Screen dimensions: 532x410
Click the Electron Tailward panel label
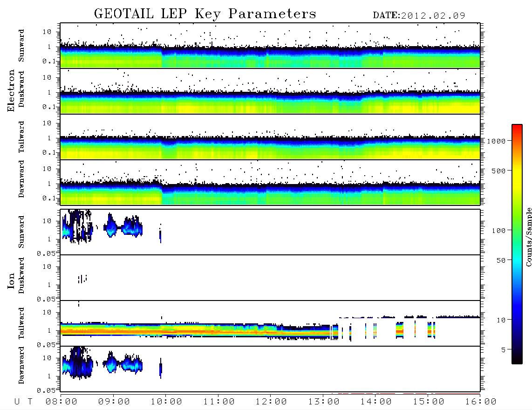coord(22,137)
